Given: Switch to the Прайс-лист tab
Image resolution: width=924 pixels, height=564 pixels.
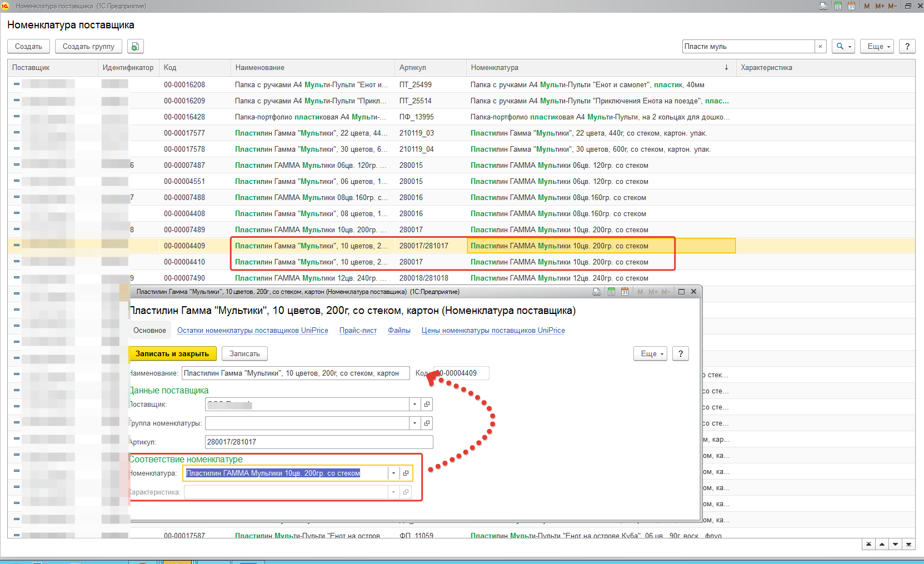Looking at the screenshot, I should 358,331.
